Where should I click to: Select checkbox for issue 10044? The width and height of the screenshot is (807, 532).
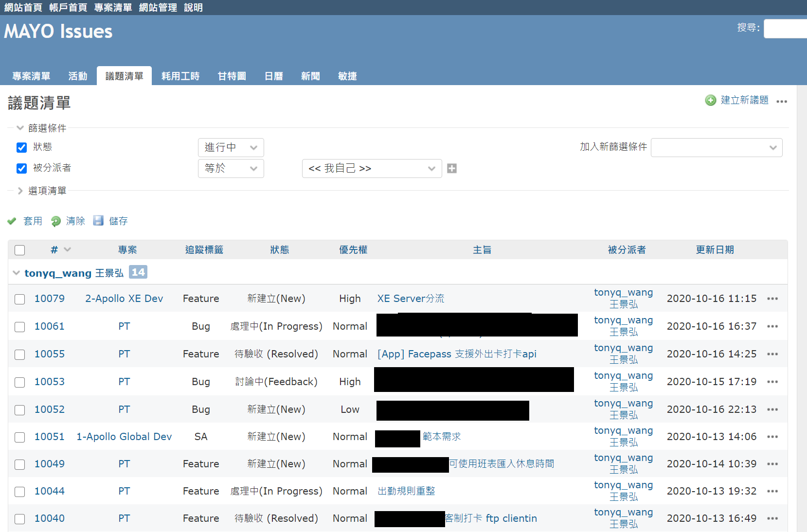pyautogui.click(x=20, y=492)
